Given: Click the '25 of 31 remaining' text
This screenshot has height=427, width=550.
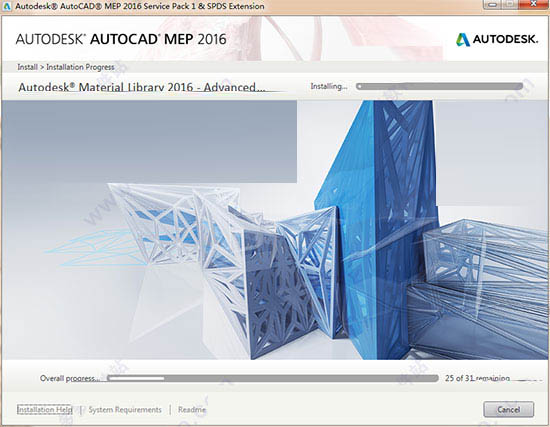Looking at the screenshot, I should [x=477, y=378].
